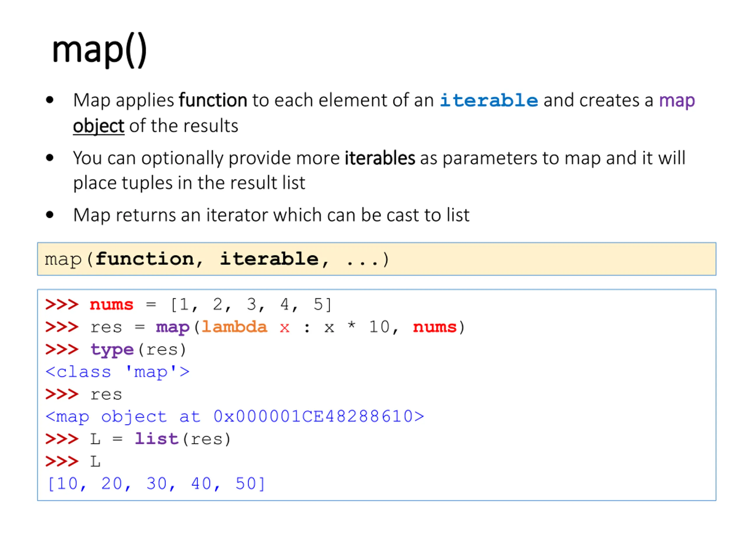Click the line 'place tuples in the result list'
Viewport: 747px width, 560px height.
coord(189,183)
